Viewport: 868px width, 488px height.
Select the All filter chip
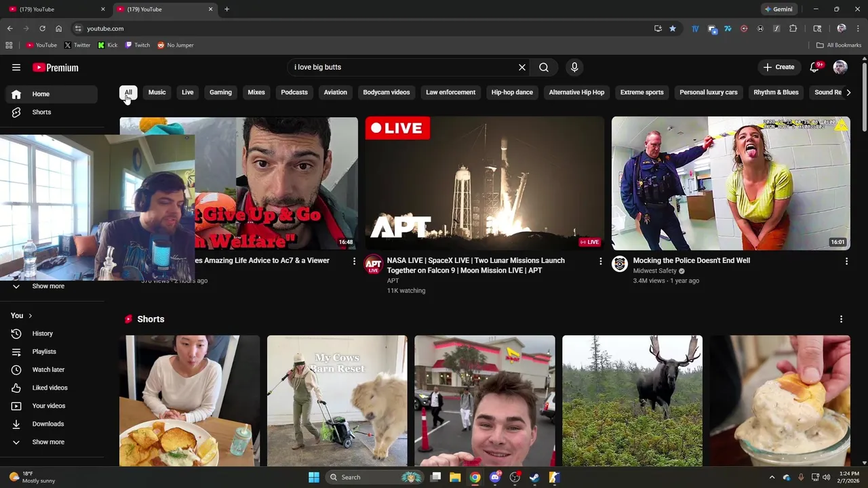tap(128, 92)
